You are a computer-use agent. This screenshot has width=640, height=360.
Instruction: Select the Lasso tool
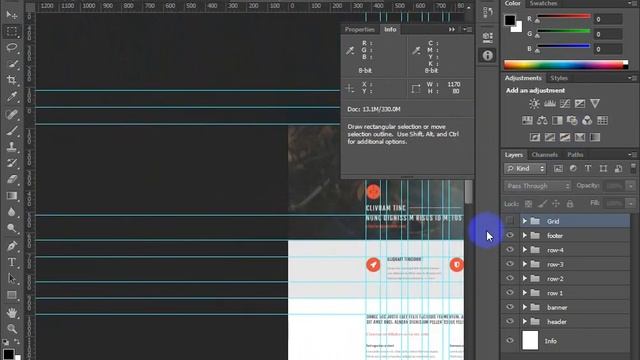11,48
